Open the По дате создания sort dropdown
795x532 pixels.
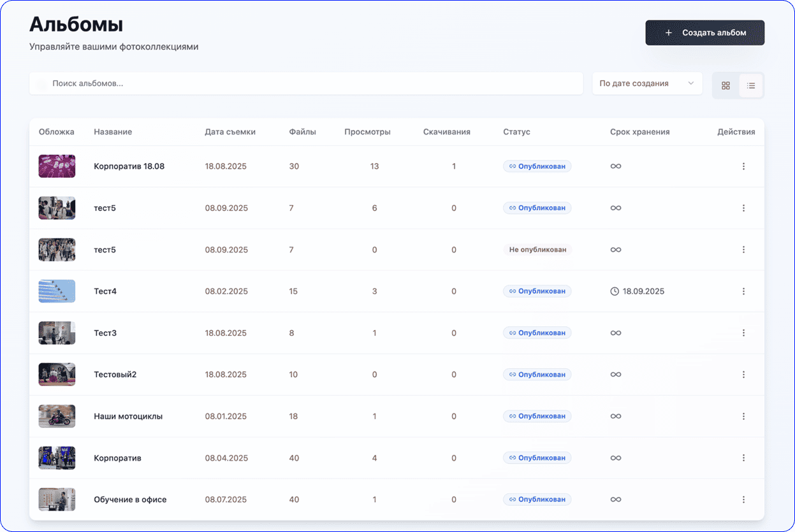click(x=646, y=83)
